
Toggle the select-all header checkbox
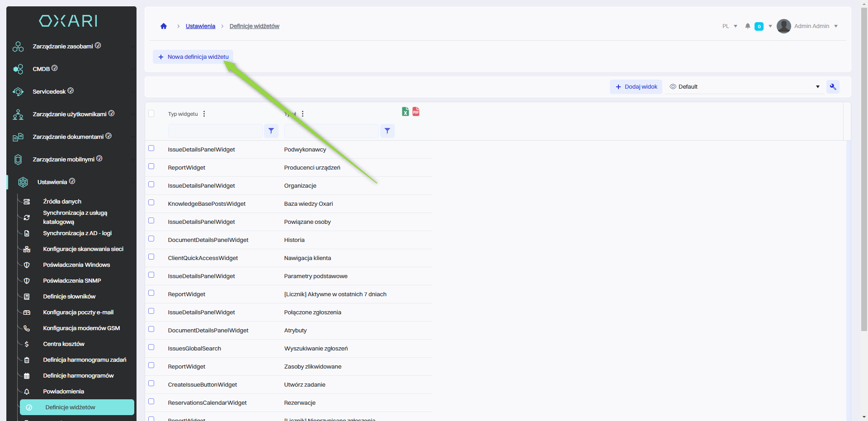point(151,114)
